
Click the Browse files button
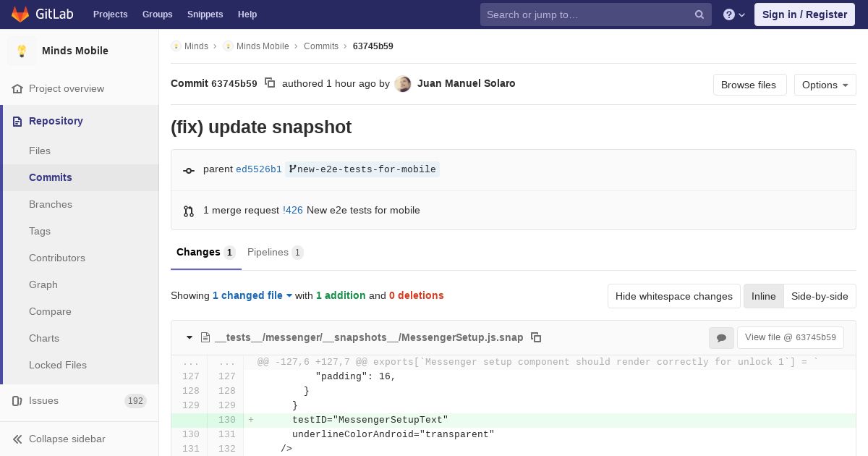point(749,85)
